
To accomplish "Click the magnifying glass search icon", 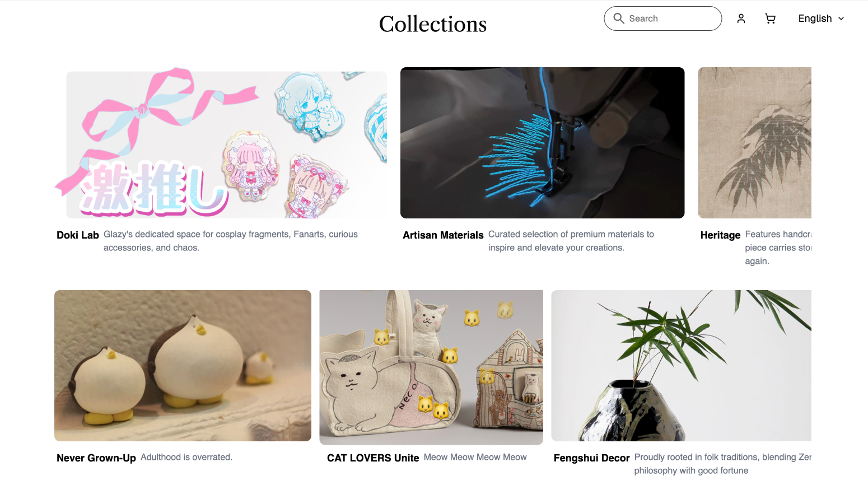I will [619, 18].
